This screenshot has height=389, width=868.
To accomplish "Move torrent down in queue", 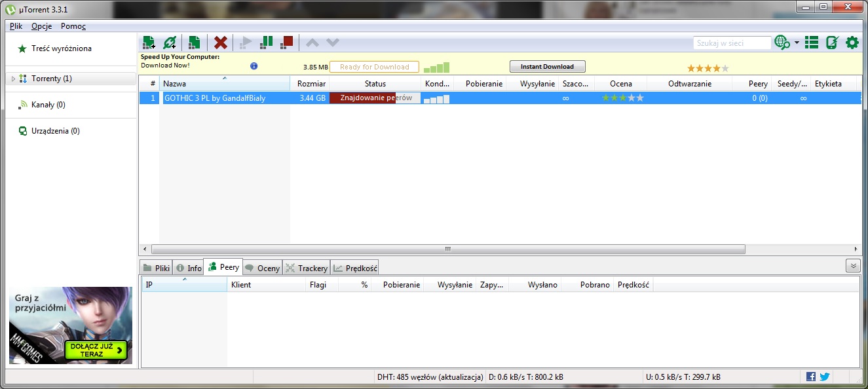I will (x=333, y=43).
